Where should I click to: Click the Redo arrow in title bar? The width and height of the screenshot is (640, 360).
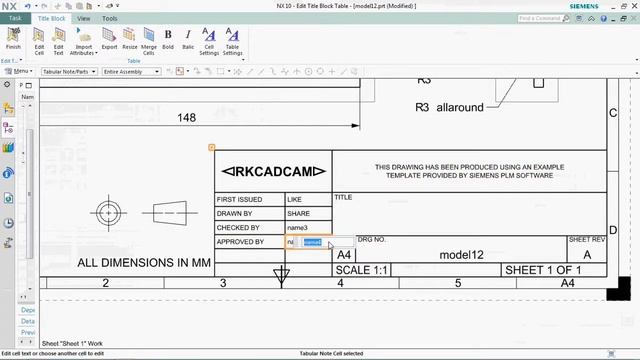[44, 6]
